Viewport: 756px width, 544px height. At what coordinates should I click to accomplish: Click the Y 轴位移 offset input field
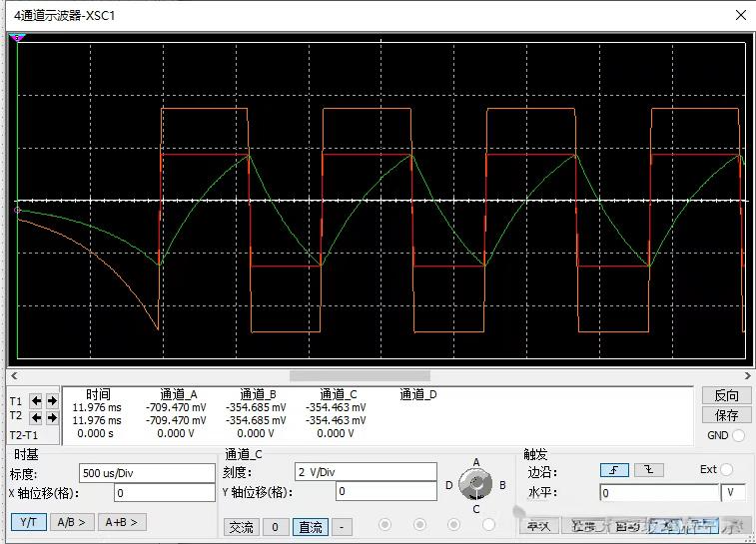point(386,491)
